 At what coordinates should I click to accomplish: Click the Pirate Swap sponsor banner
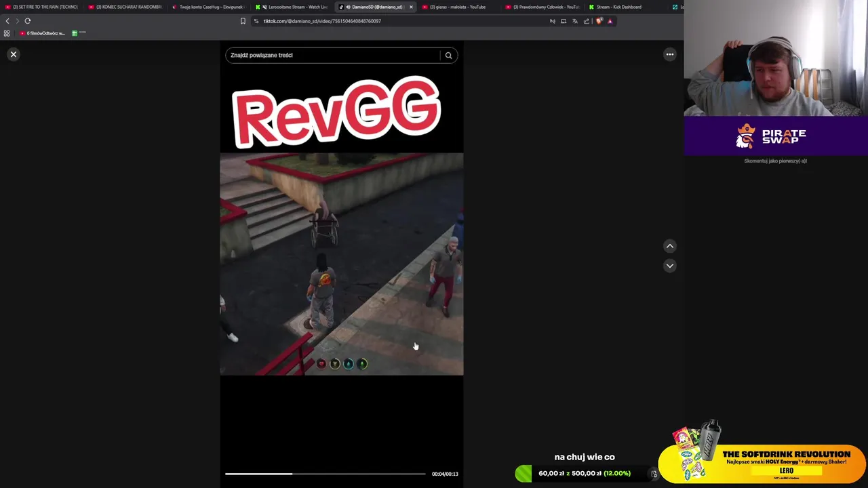(x=776, y=136)
